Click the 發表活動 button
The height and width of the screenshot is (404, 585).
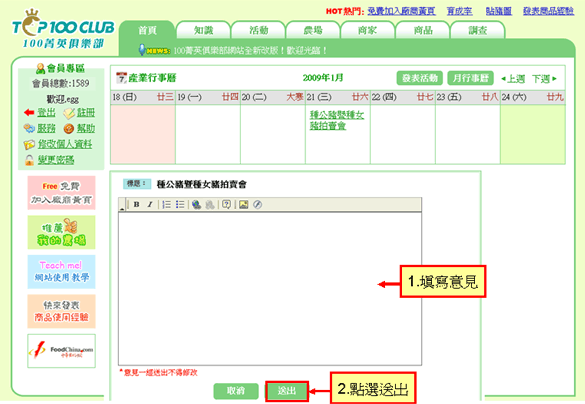pos(420,78)
